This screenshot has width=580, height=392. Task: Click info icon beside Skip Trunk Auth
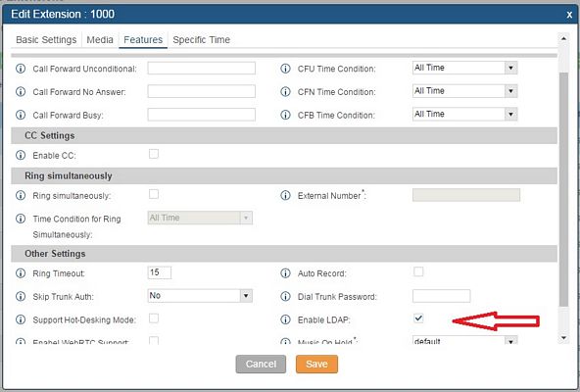click(21, 296)
